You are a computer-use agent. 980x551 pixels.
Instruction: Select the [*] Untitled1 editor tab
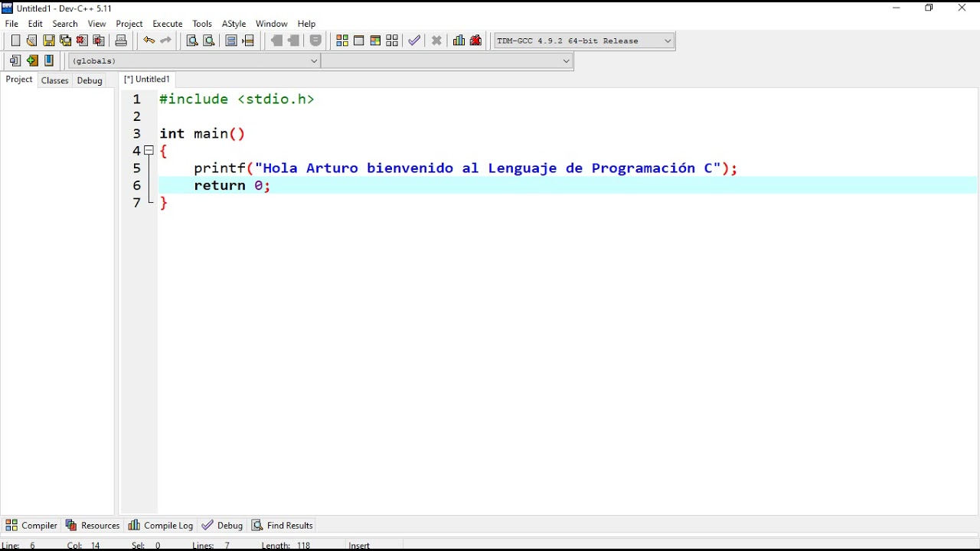coord(147,80)
